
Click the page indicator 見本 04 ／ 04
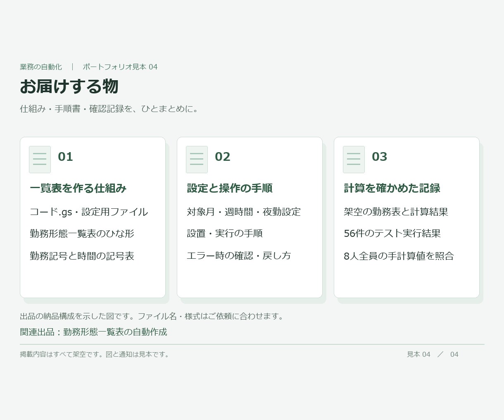pos(433,354)
